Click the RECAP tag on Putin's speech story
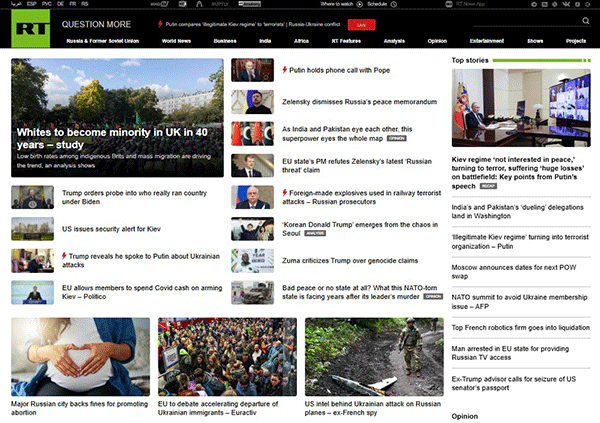 (x=488, y=186)
